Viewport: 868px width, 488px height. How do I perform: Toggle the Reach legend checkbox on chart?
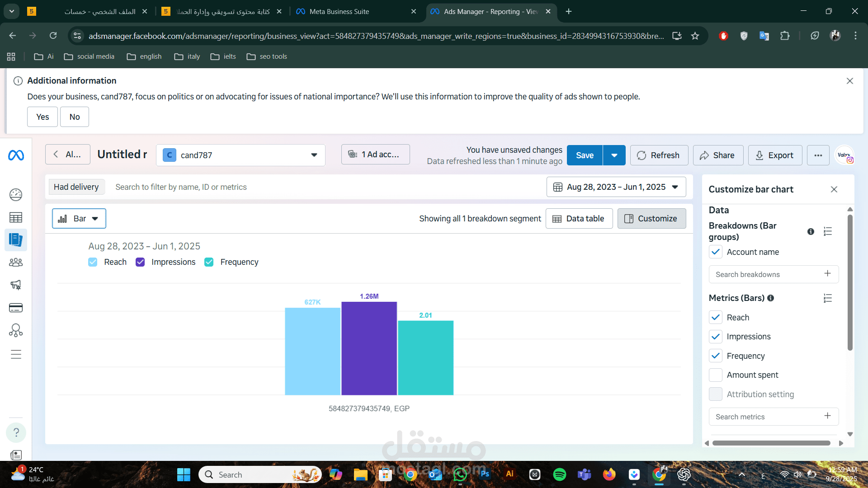click(x=93, y=262)
